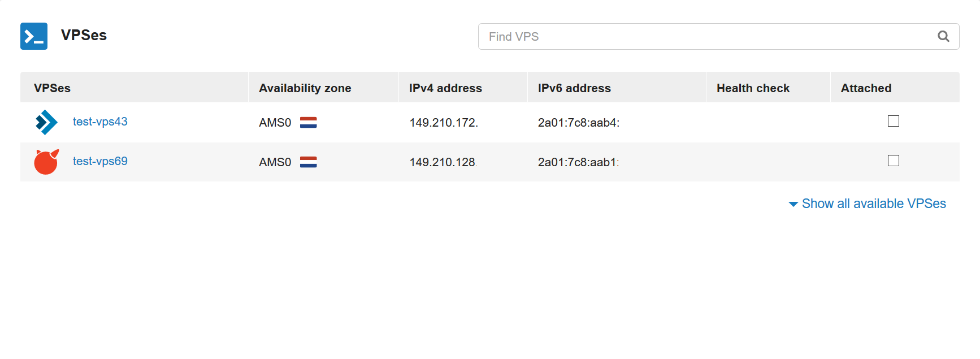Click the Availability zone column header
980x359 pixels.
pos(305,88)
